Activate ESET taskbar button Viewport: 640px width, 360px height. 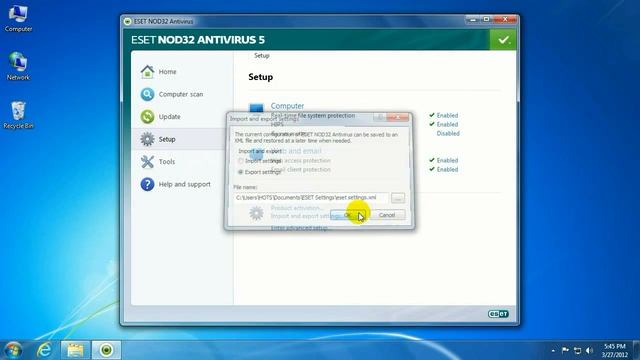click(x=106, y=350)
